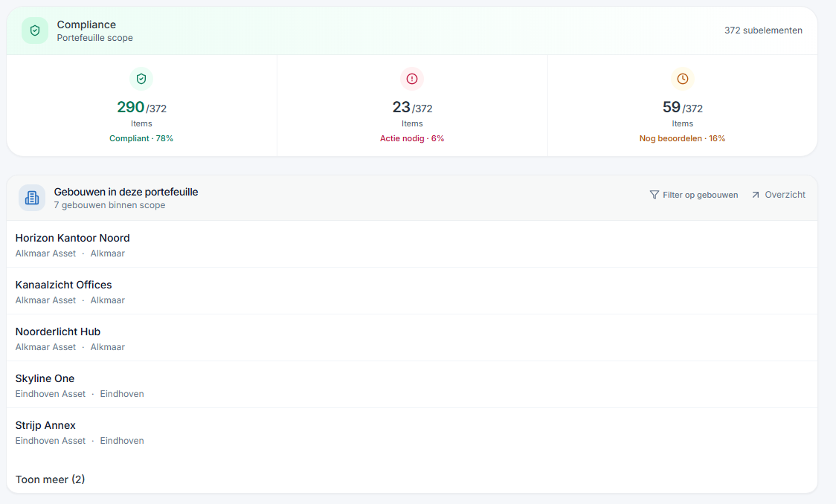Click the Compliance card title
This screenshot has width=836, height=504.
coord(86,25)
